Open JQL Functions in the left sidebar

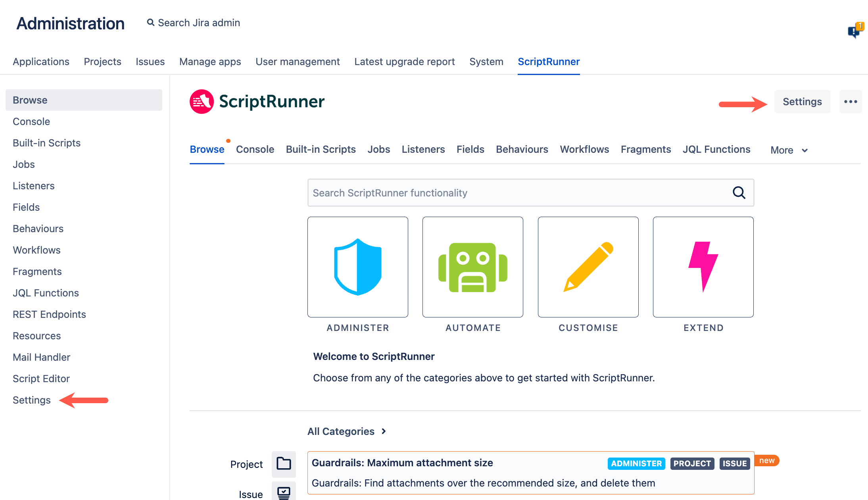tap(46, 293)
